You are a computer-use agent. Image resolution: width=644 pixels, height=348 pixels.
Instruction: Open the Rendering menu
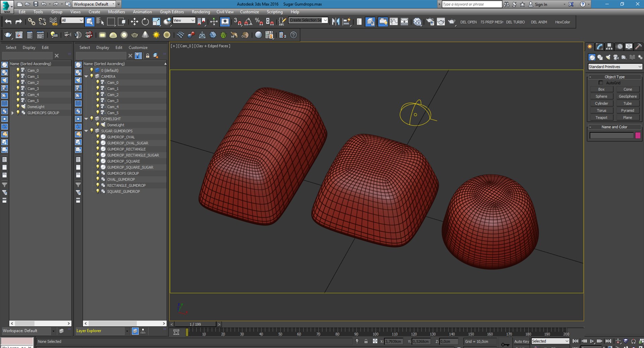201,12
